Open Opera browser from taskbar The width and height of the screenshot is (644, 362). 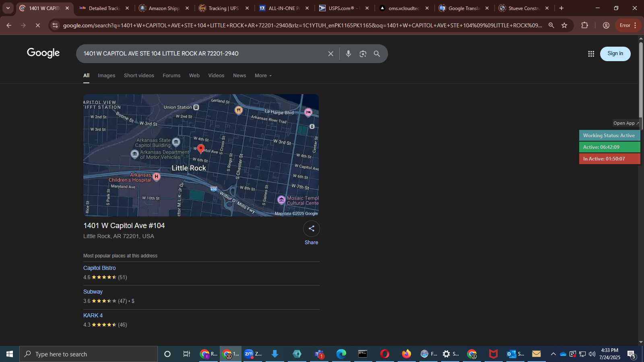pyautogui.click(x=385, y=354)
